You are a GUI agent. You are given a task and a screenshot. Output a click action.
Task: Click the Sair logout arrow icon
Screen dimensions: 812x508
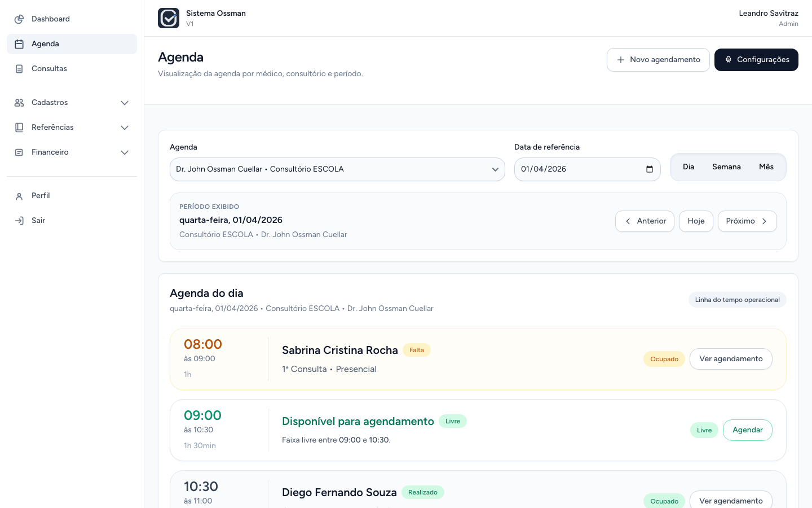click(x=19, y=221)
